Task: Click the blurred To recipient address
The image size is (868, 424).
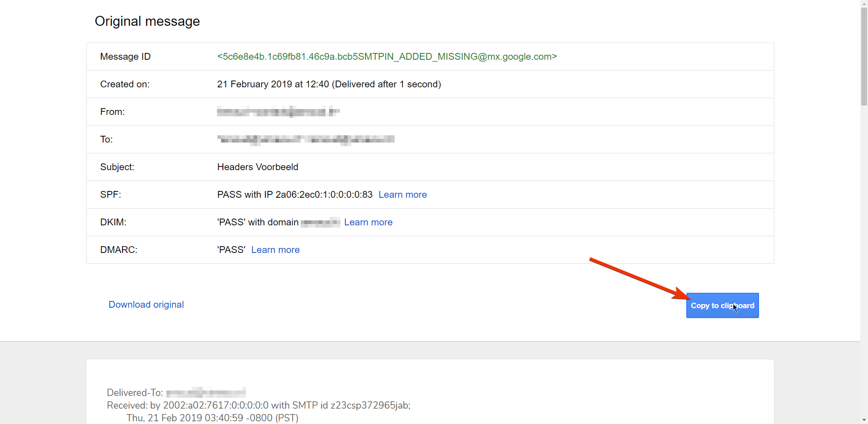Action: click(x=306, y=139)
